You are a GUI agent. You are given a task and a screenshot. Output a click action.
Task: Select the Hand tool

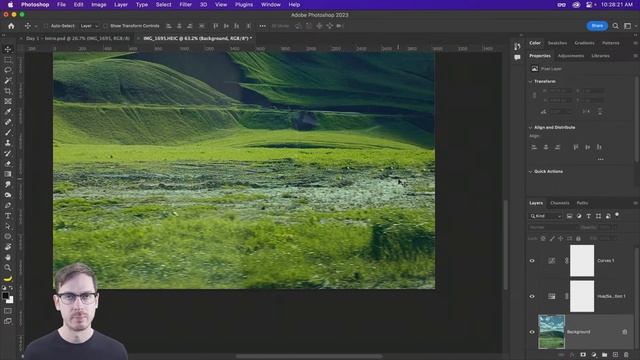click(8, 258)
